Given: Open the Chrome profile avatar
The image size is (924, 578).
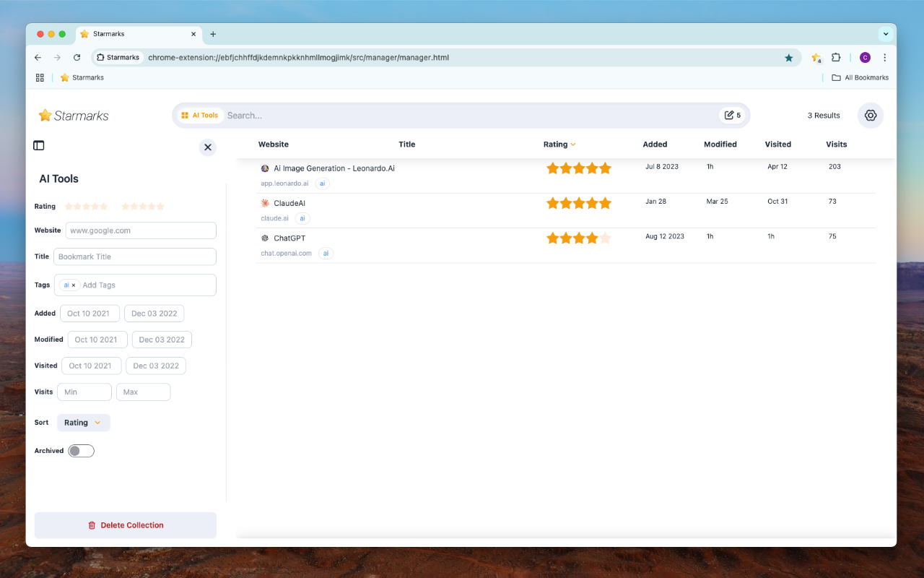Looking at the screenshot, I should (865, 58).
